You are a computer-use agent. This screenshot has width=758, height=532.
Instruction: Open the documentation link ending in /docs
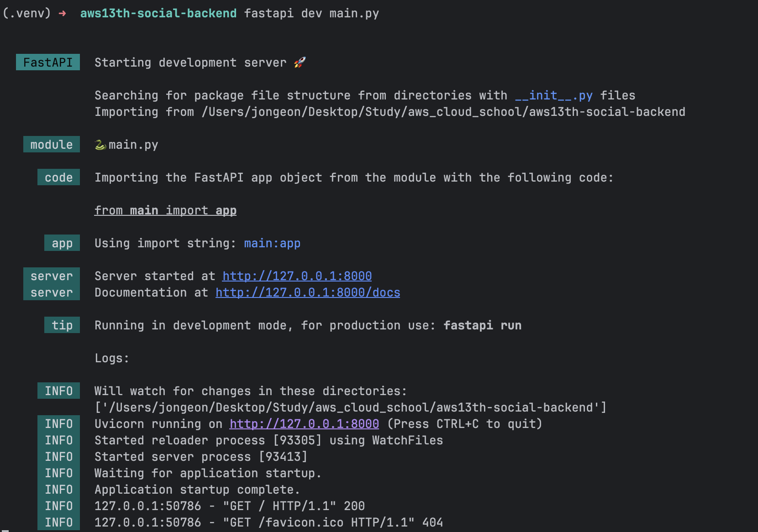pyautogui.click(x=308, y=292)
